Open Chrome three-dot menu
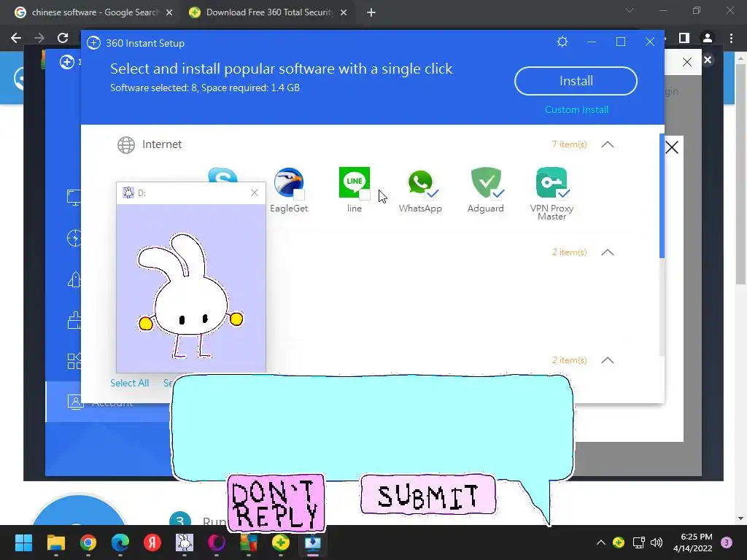Screen dimensions: 747x560 731,38
